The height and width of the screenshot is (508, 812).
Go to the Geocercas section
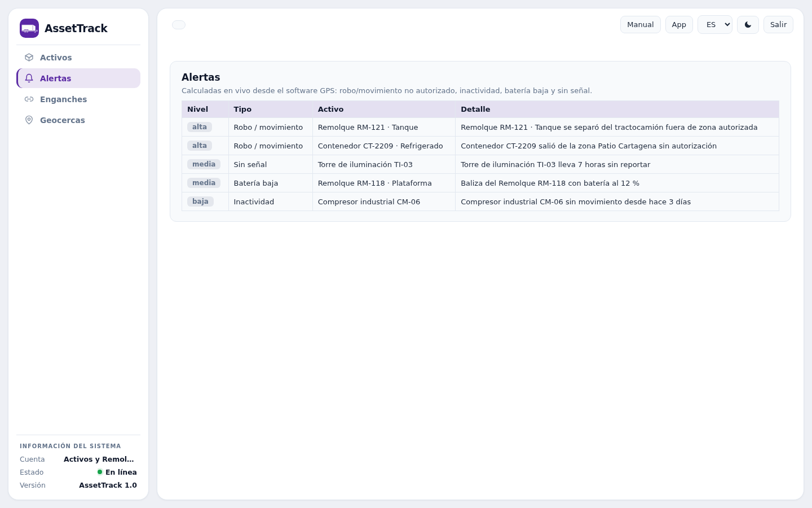pyautogui.click(x=78, y=120)
